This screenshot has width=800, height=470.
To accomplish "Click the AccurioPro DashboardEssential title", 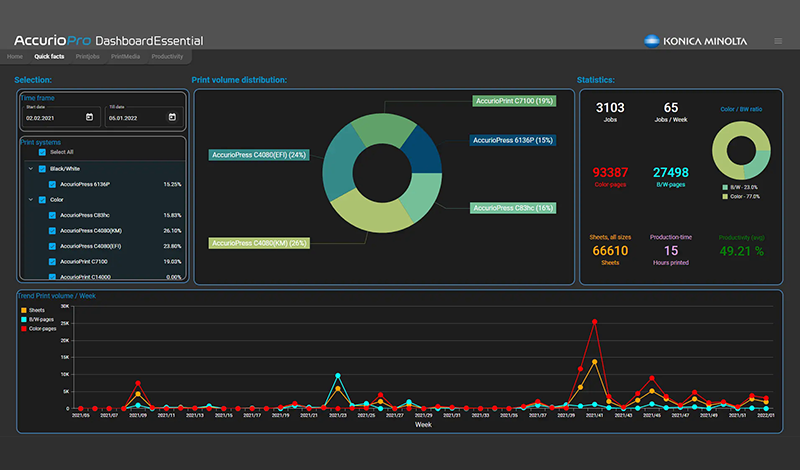I will pyautogui.click(x=109, y=41).
